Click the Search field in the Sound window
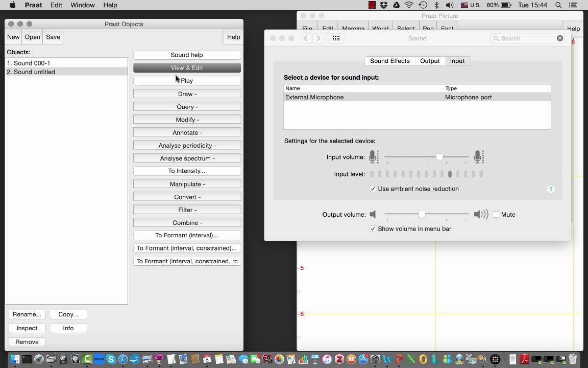Viewport: 588px width, 368px height. (x=527, y=38)
